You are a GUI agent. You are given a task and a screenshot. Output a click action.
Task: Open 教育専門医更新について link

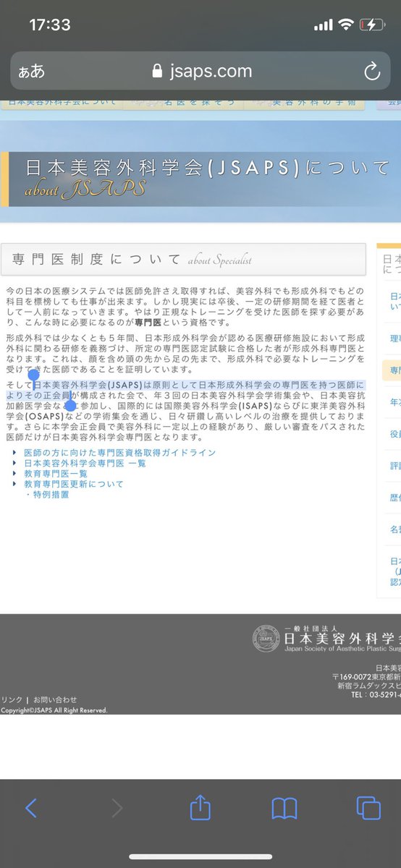(73, 484)
